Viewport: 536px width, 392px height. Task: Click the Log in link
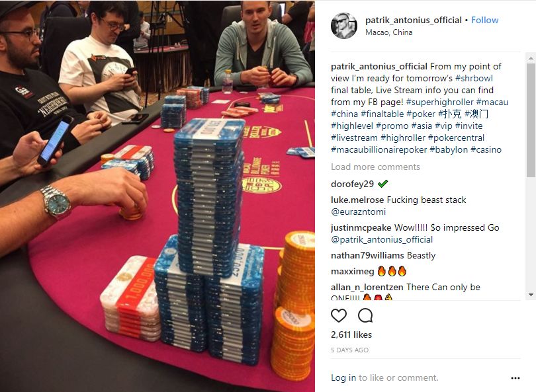click(x=343, y=377)
